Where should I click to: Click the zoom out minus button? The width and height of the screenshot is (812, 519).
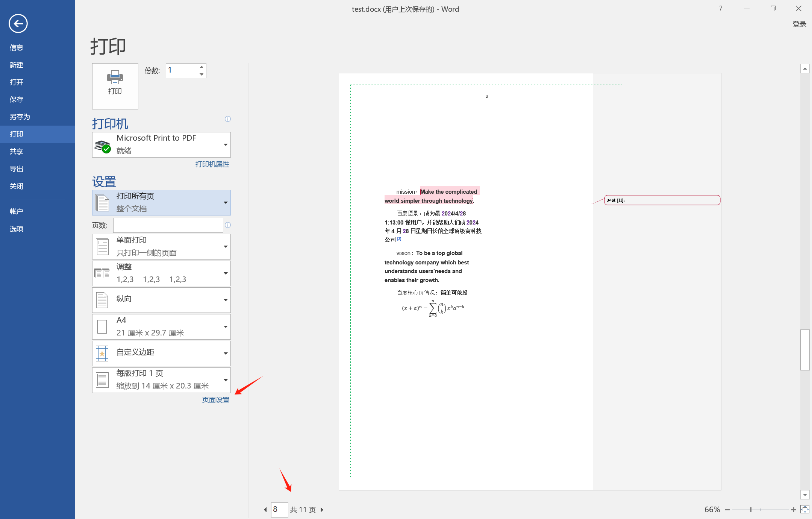point(727,510)
